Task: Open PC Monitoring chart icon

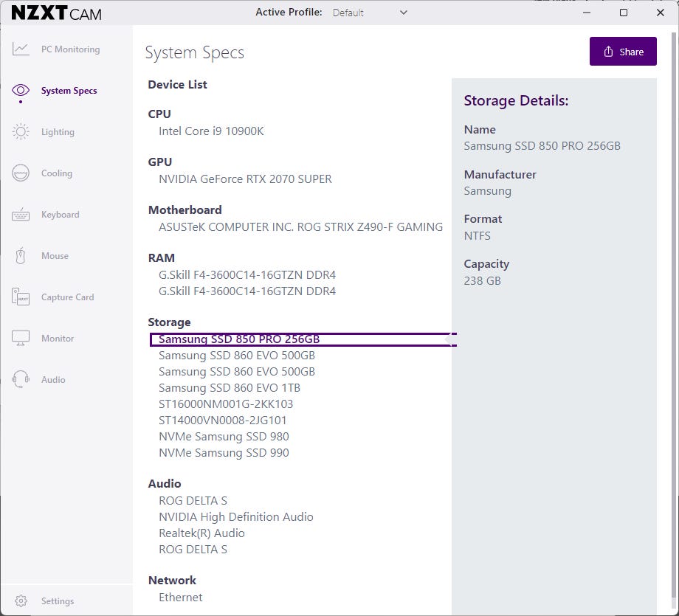Action: [21, 49]
